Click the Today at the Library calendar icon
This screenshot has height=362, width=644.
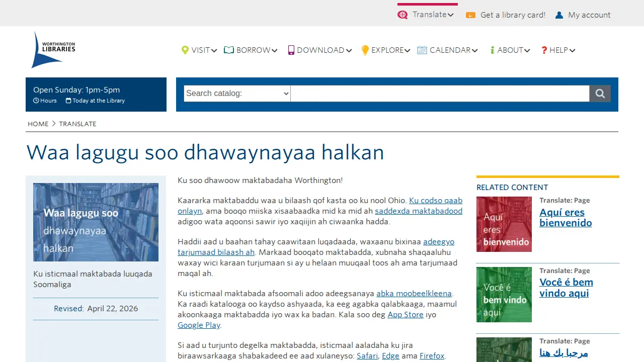68,101
